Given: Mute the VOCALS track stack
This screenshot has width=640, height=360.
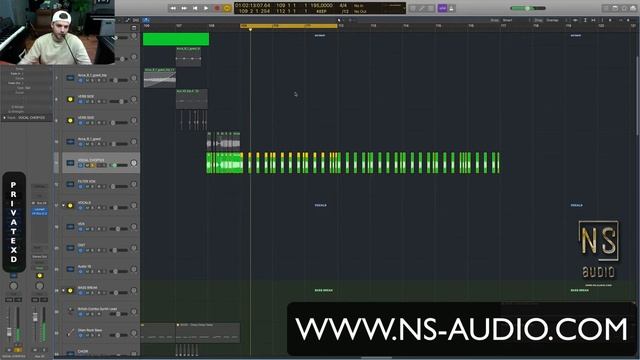Looking at the screenshot, I should pyautogui.click(x=87, y=208).
